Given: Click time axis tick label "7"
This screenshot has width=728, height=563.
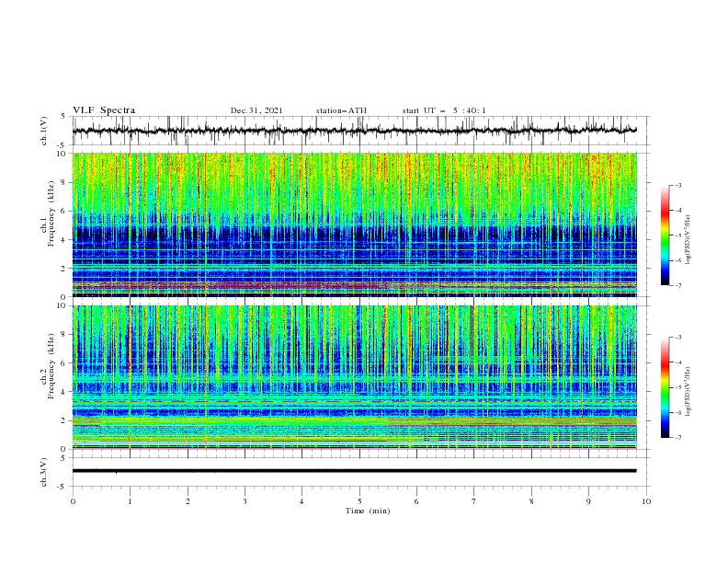Looking at the screenshot, I should pos(474,501).
